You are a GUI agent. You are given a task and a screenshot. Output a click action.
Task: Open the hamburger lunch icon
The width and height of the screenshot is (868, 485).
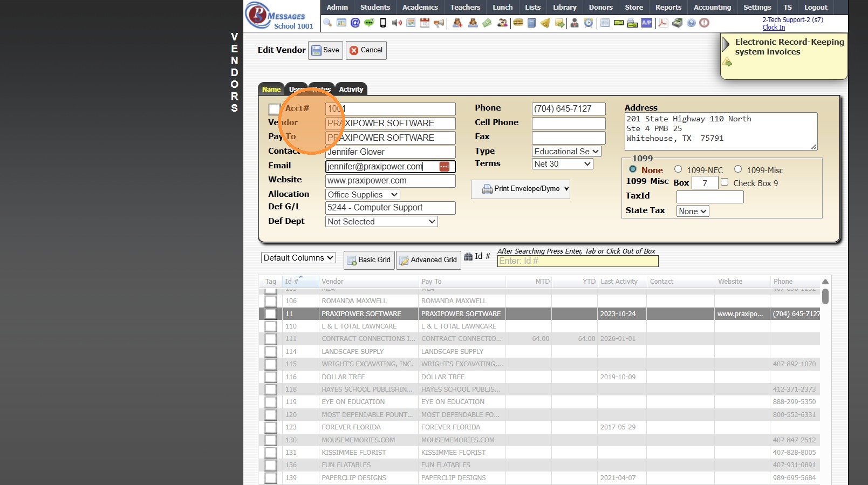(x=518, y=23)
